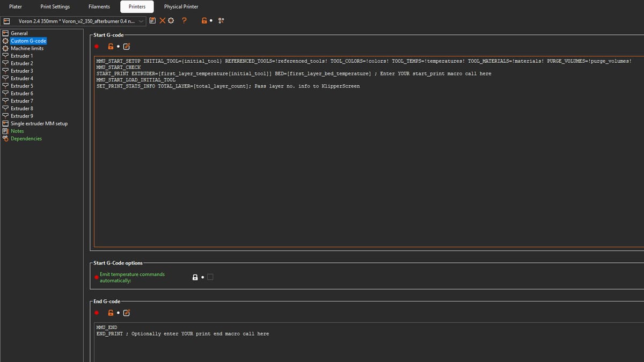
Task: Save the current printer preset
Action: coord(153,21)
